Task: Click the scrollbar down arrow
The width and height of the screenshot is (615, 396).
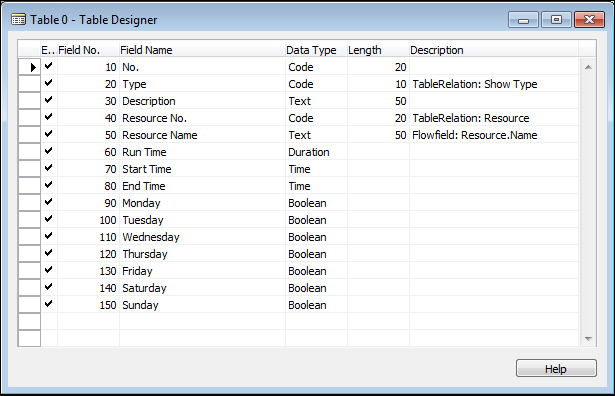Action: click(x=588, y=338)
